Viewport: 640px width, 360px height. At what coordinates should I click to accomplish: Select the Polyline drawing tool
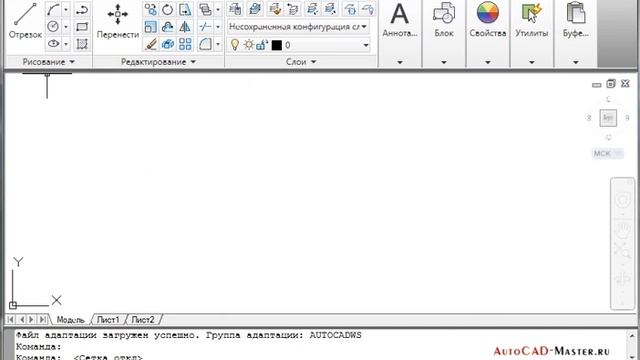pos(82,9)
